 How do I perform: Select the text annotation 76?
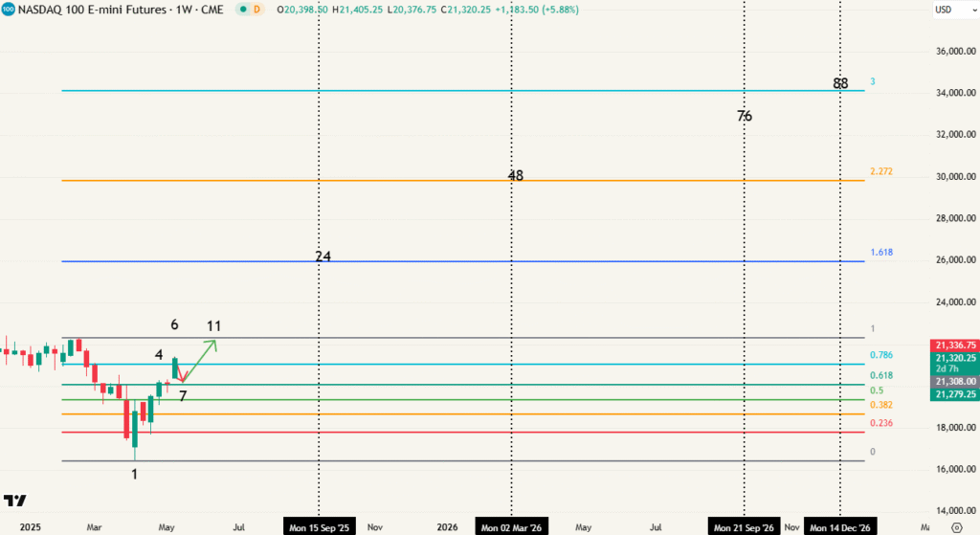pos(745,116)
